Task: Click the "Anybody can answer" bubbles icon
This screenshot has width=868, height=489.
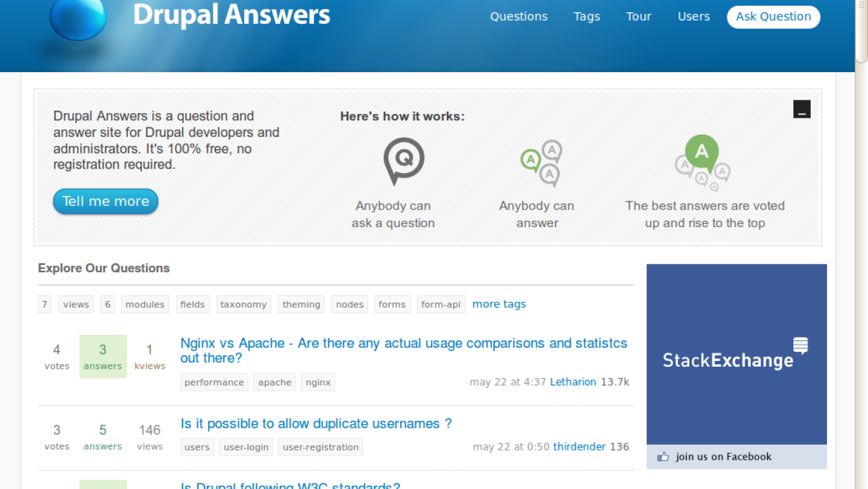Action: click(541, 163)
